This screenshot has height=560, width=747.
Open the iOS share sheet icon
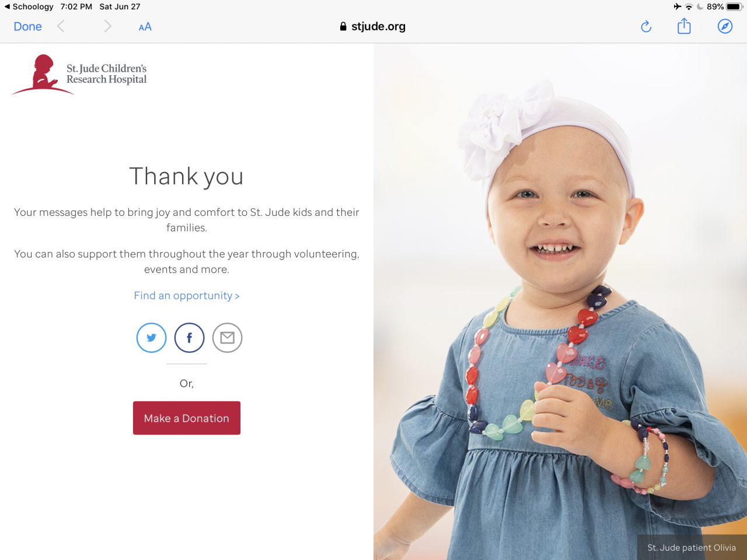(684, 26)
